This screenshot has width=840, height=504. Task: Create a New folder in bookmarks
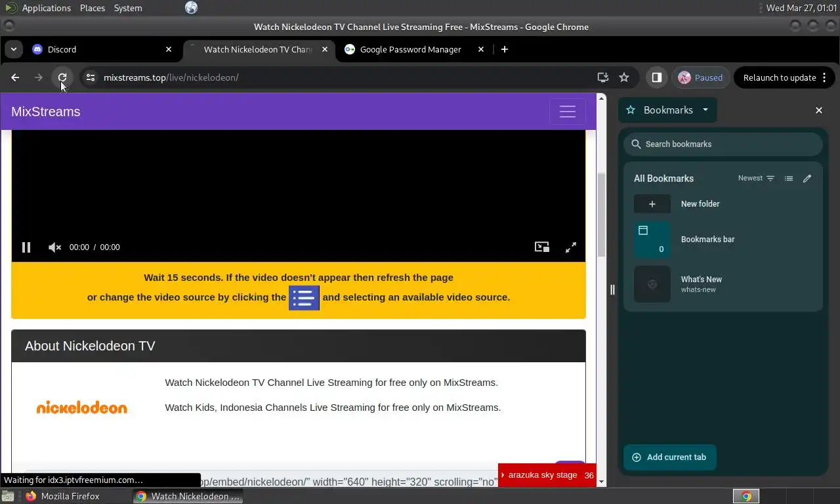click(723, 204)
